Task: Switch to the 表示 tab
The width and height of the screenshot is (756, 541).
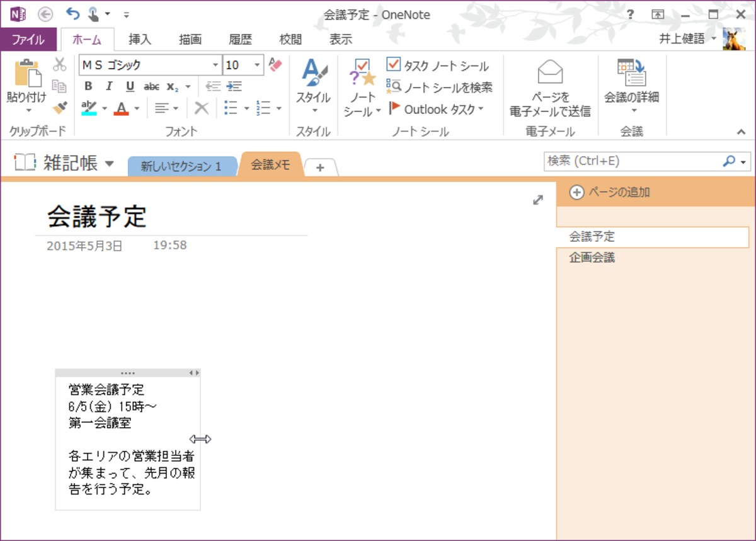Action: 341,39
